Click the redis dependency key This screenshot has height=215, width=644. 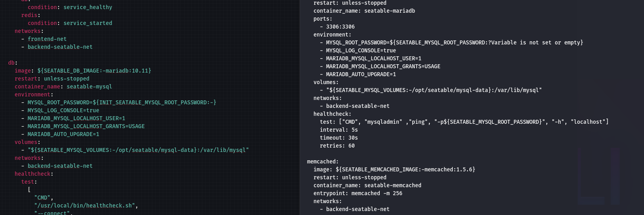[31, 15]
